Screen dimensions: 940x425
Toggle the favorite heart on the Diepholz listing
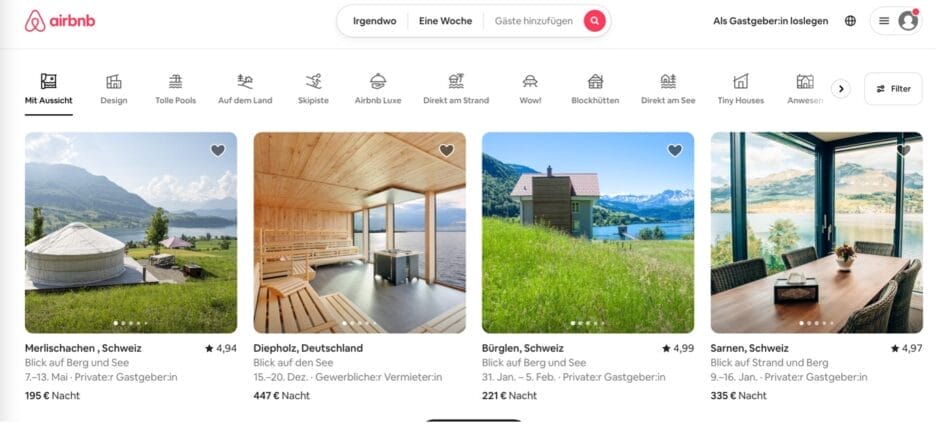pos(446,150)
